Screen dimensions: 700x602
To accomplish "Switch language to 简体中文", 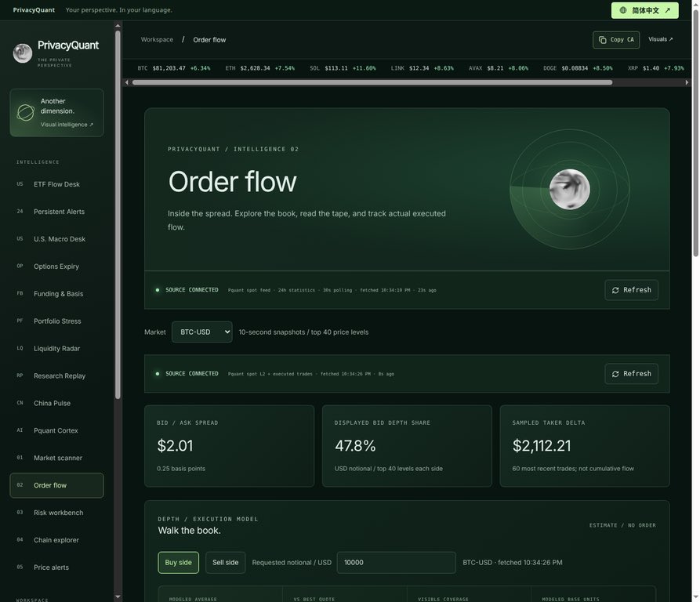I will click(644, 10).
